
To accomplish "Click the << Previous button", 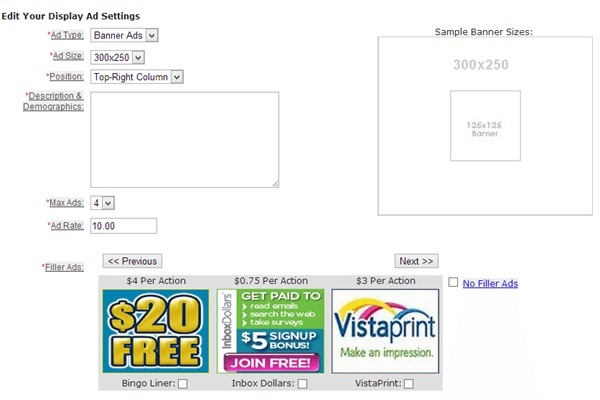I will tap(132, 261).
